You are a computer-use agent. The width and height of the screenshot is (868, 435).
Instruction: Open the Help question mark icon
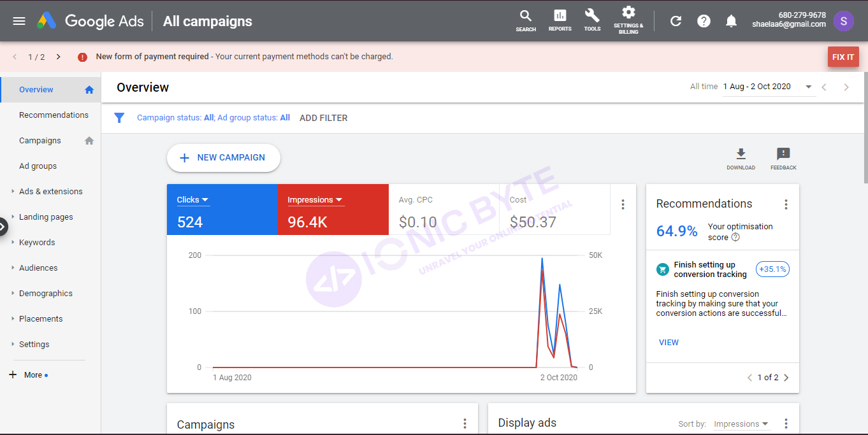(704, 21)
